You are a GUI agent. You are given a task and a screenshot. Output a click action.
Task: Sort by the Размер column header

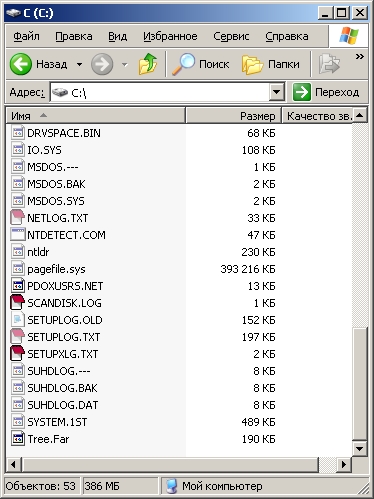[233, 116]
